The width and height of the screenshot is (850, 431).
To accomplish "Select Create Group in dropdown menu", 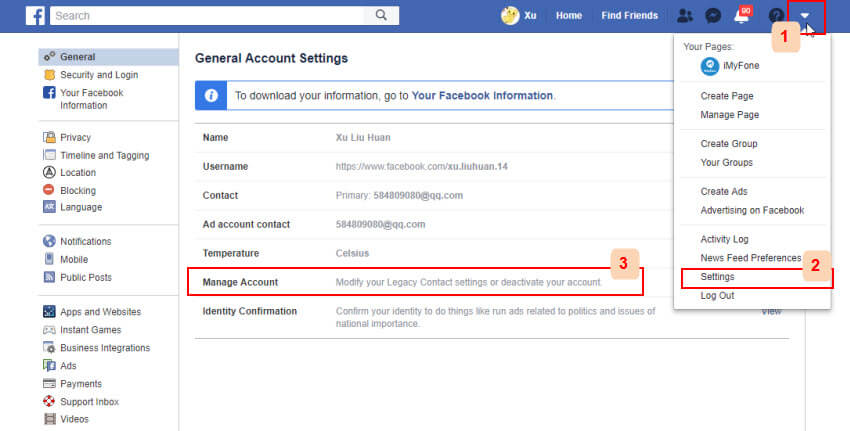I will (x=729, y=144).
